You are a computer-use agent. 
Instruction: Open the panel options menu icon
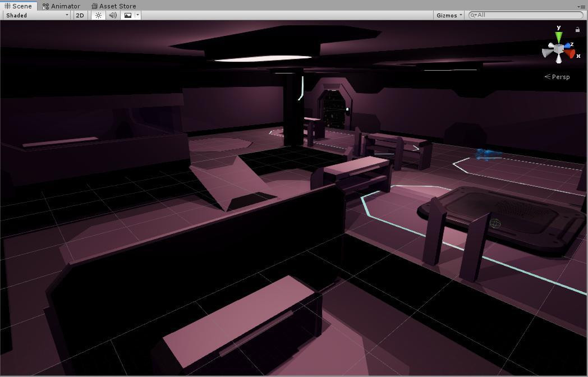pos(581,7)
